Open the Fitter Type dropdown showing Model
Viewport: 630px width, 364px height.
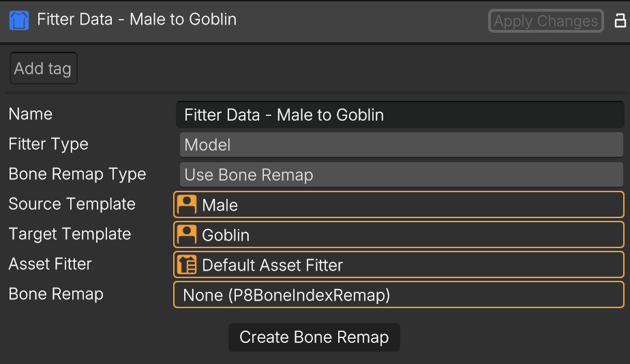point(402,145)
